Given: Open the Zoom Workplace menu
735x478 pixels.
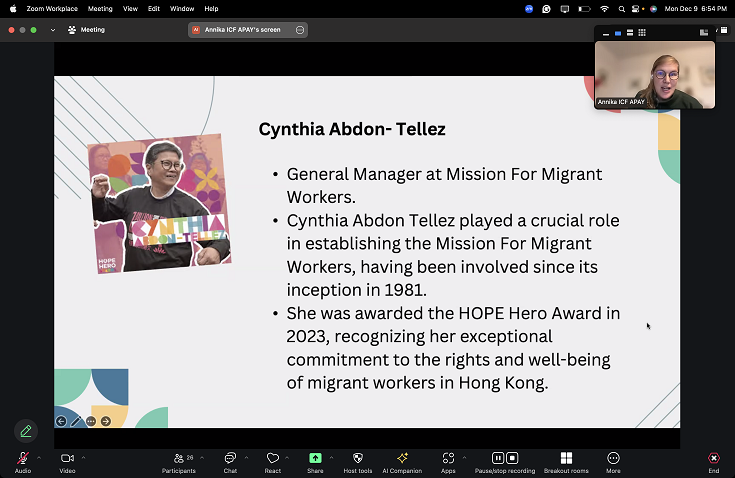Looking at the screenshot, I should coord(52,8).
